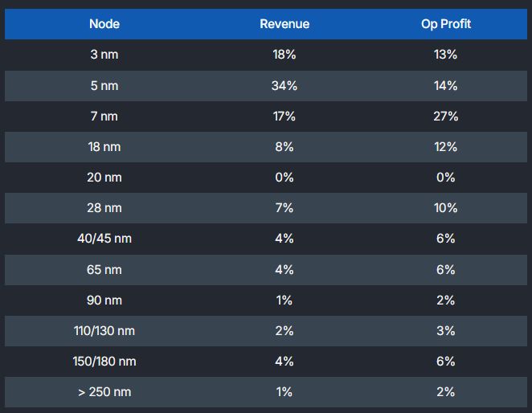Click the 27% Op Profit value for 7 nm
The width and height of the screenshot is (532, 413).
pos(446,117)
